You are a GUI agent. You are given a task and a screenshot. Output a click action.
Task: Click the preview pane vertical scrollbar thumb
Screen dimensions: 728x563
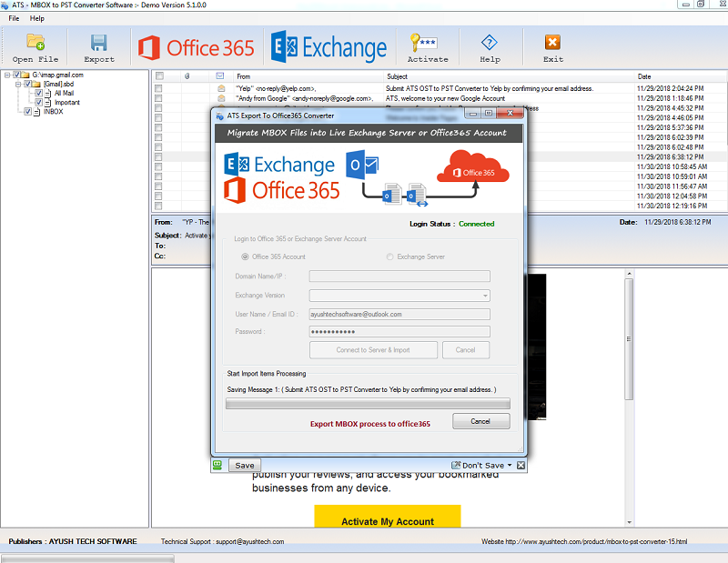[629, 339]
